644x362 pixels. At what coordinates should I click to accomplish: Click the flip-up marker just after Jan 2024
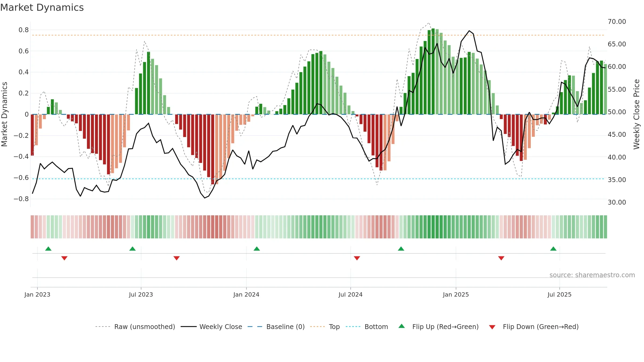(x=257, y=249)
